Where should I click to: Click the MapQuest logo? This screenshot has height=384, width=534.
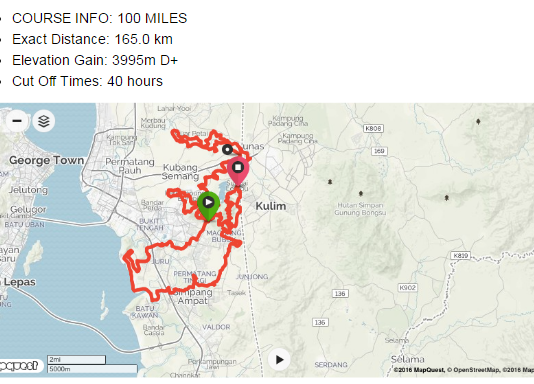pyautogui.click(x=20, y=366)
